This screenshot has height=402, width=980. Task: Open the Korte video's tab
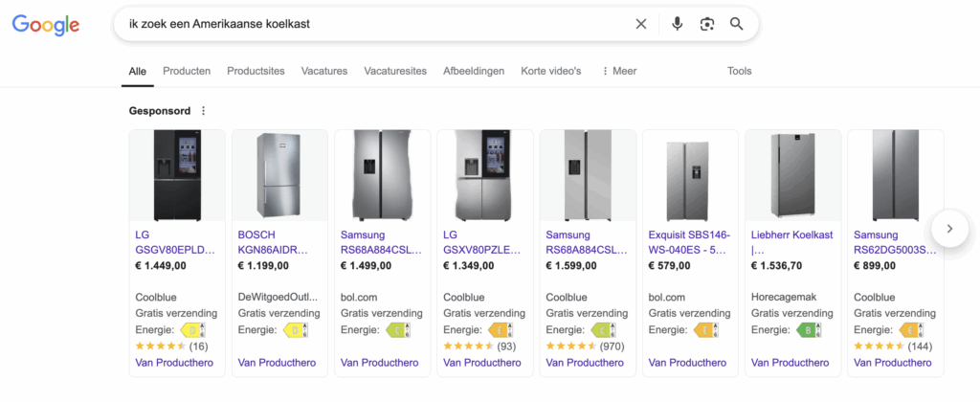(x=551, y=71)
